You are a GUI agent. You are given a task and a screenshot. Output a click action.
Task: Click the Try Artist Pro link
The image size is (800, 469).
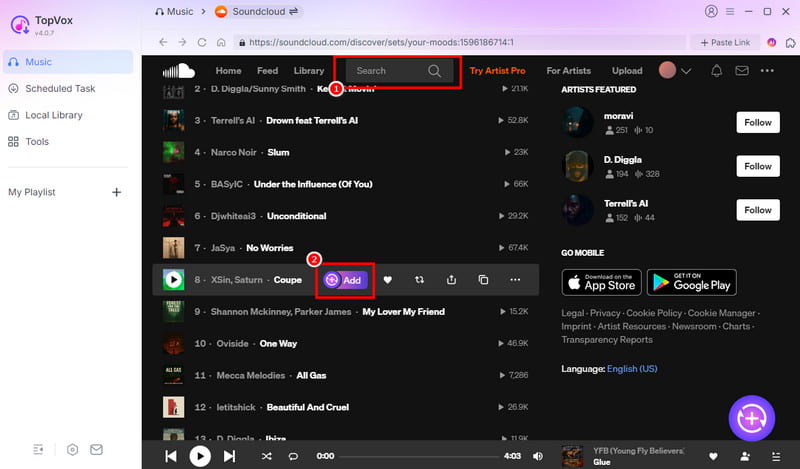497,70
